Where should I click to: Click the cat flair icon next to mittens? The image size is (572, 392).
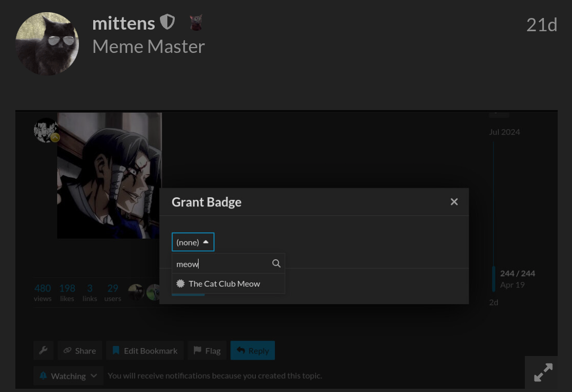[x=196, y=22]
